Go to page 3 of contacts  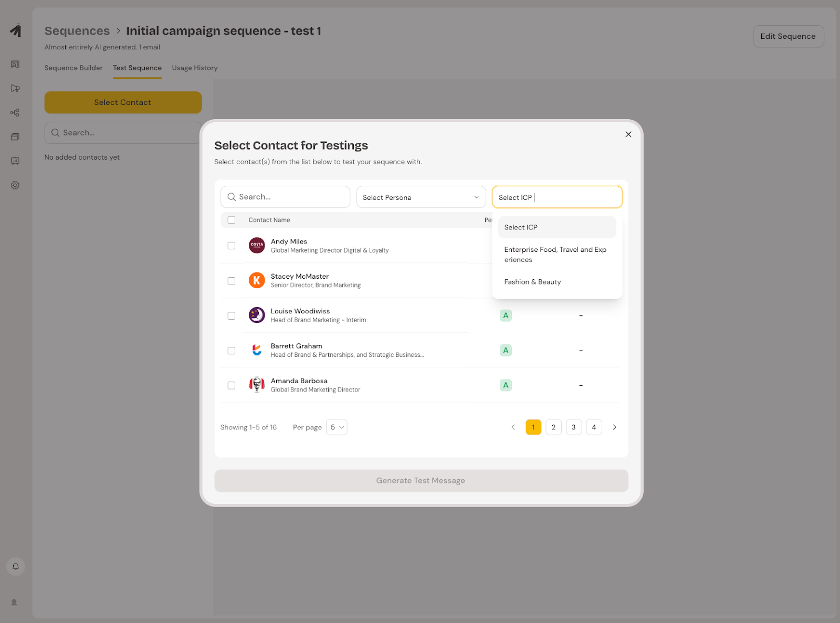coord(573,427)
